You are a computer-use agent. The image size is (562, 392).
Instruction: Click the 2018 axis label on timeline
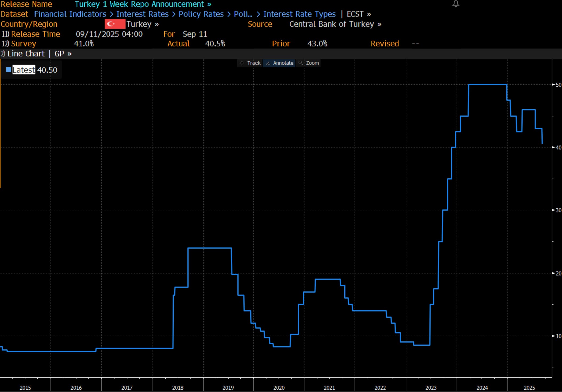[x=178, y=388]
